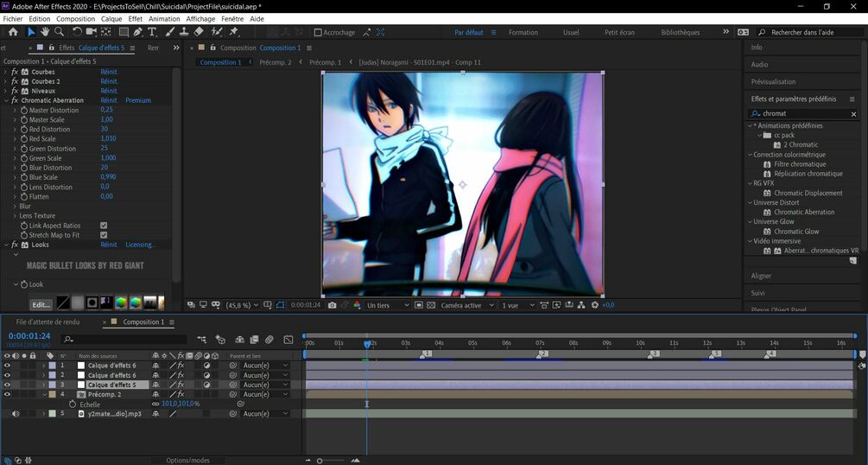The width and height of the screenshot is (868, 465).
Task: Expand the Lens Texture group
Action: click(15, 215)
